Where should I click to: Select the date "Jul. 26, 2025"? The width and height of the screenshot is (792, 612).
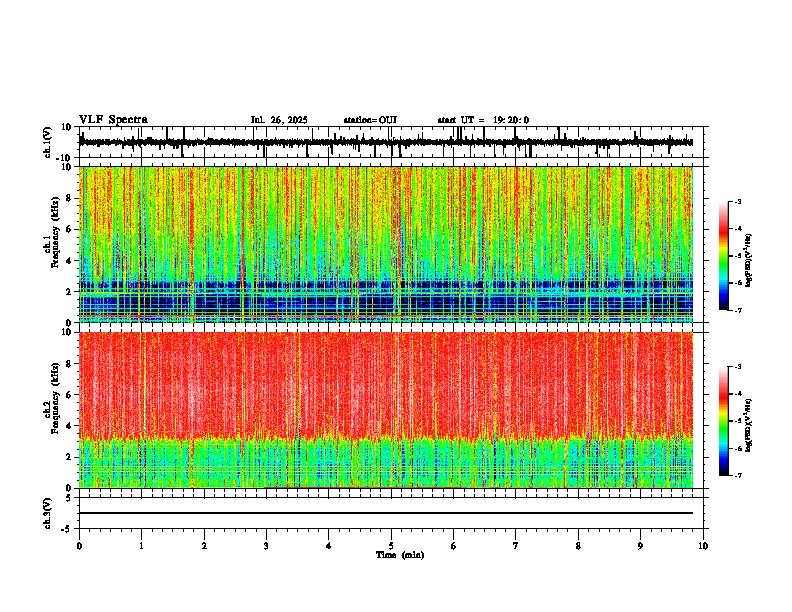point(279,120)
